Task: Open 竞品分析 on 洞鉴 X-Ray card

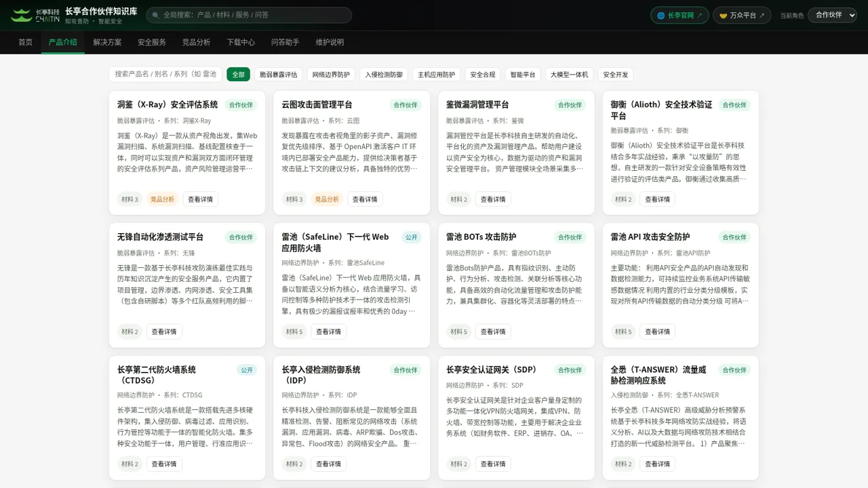Action: pyautogui.click(x=162, y=199)
